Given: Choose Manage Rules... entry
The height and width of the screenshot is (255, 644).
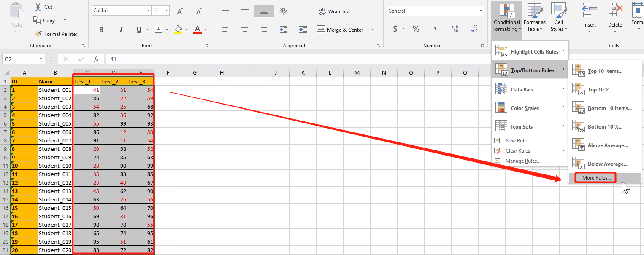Looking at the screenshot, I should 530,161.
